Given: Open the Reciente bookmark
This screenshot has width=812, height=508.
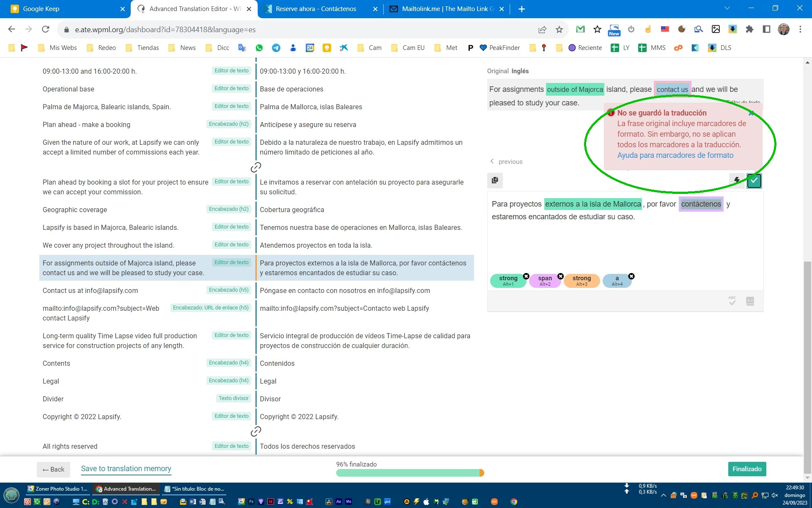Looking at the screenshot, I should click(585, 48).
